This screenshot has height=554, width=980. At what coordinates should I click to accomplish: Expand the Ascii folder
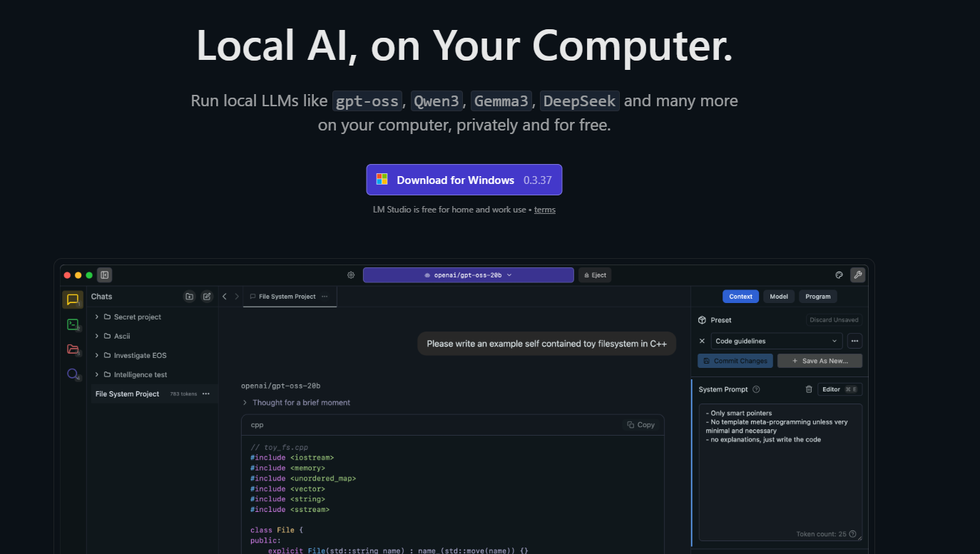point(97,336)
